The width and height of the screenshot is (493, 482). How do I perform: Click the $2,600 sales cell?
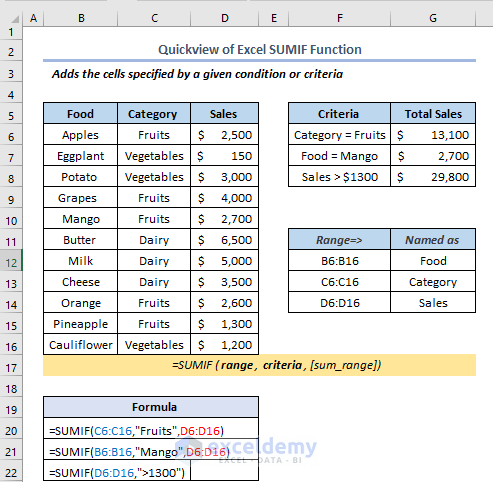tap(225, 303)
